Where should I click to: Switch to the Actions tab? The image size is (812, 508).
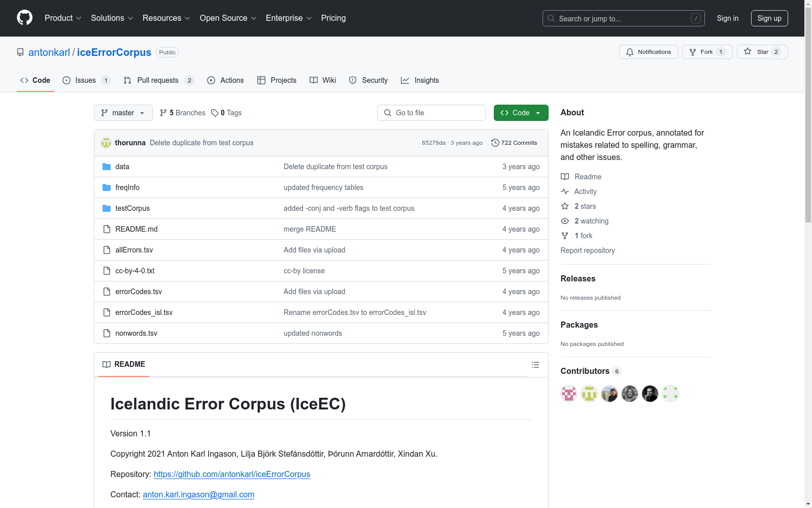pyautogui.click(x=225, y=80)
